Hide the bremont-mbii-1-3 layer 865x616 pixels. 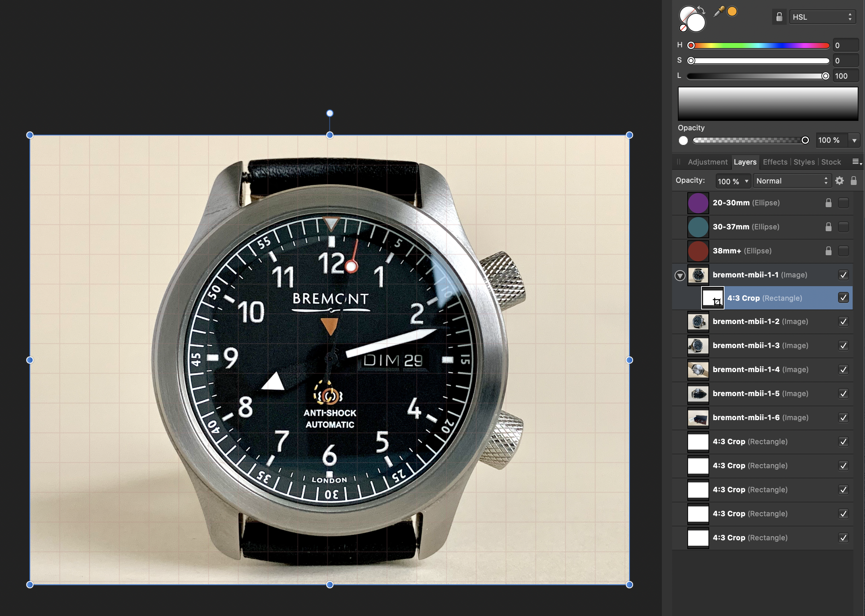843,345
